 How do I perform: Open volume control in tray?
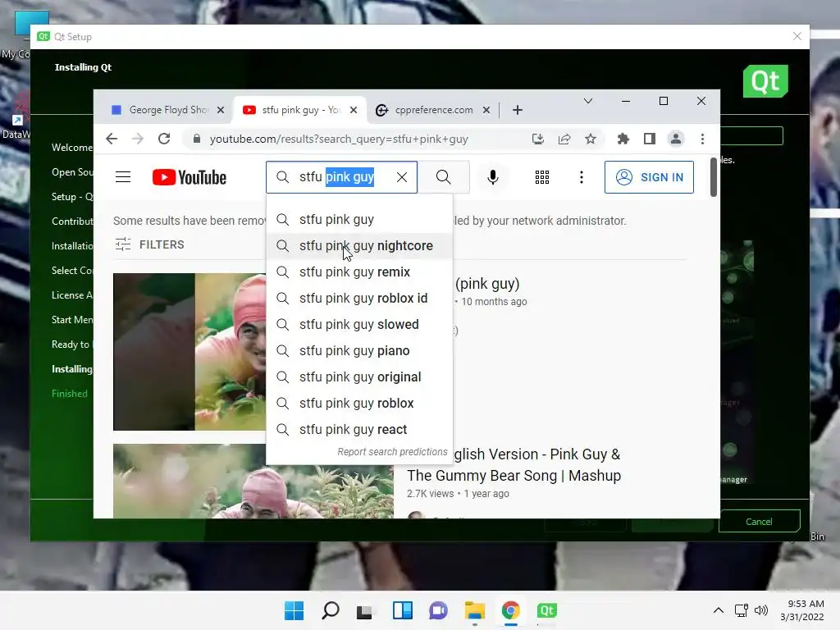[x=760, y=610]
